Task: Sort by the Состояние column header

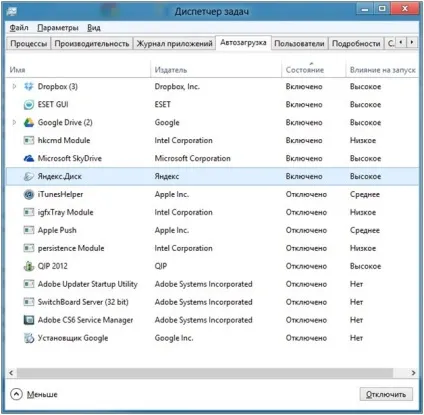Action: pyautogui.click(x=305, y=70)
